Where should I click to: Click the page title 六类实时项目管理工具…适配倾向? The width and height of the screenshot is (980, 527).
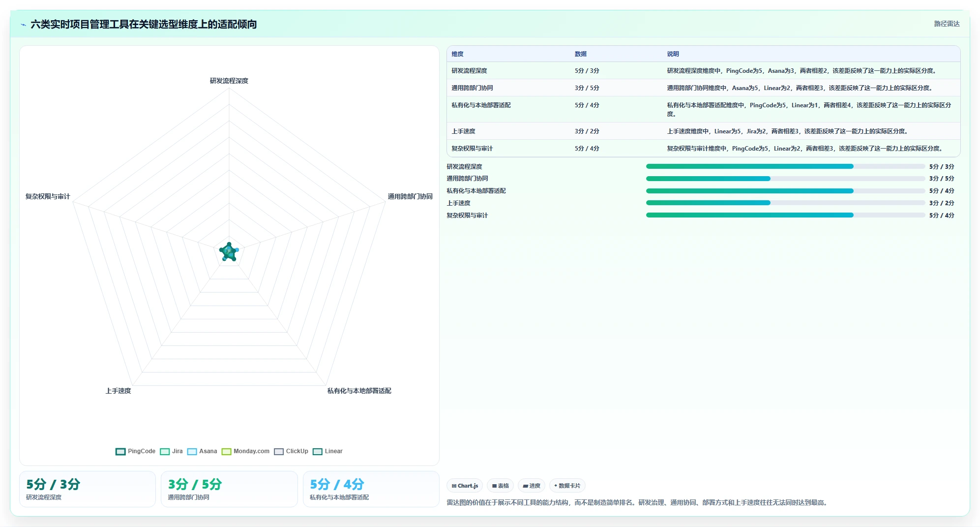(144, 24)
